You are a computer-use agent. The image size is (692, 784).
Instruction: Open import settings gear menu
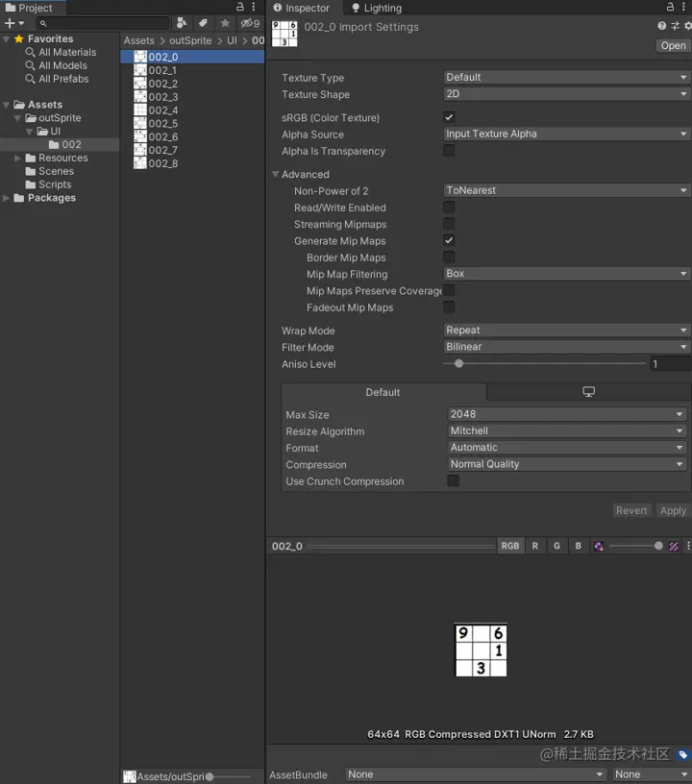[x=688, y=26]
